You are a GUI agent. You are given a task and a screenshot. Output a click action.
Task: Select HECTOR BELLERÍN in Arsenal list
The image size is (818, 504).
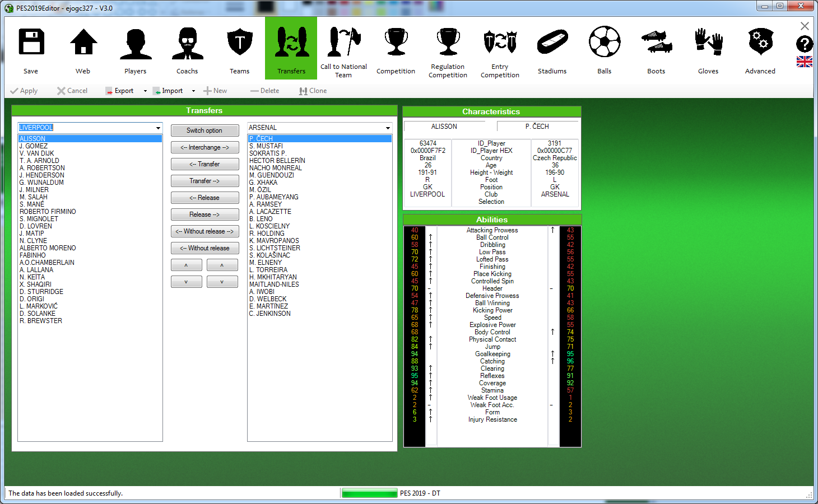(x=319, y=161)
